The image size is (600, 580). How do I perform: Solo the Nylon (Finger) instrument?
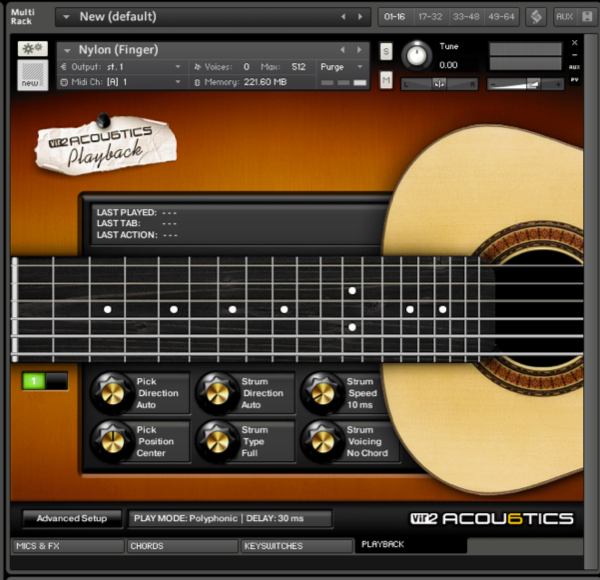(386, 51)
